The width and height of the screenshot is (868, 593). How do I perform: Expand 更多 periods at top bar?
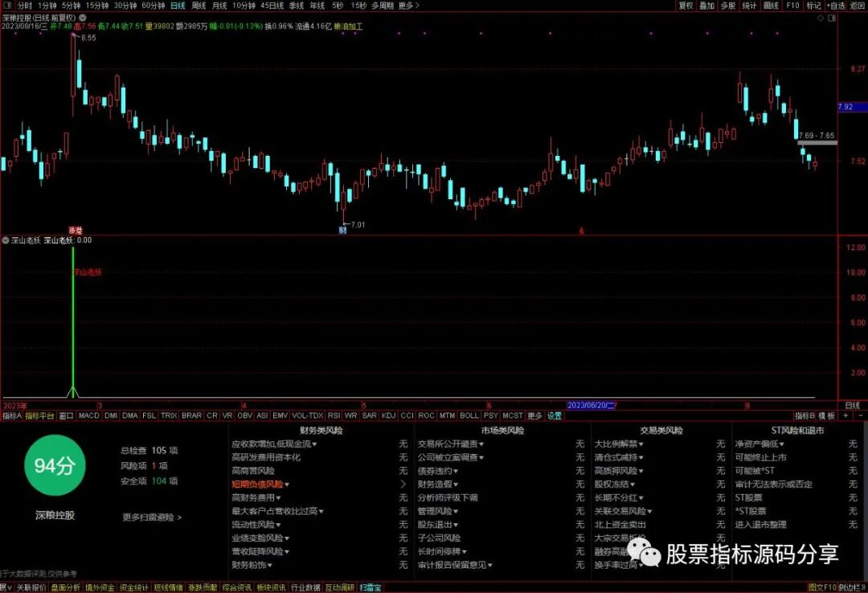408,6
